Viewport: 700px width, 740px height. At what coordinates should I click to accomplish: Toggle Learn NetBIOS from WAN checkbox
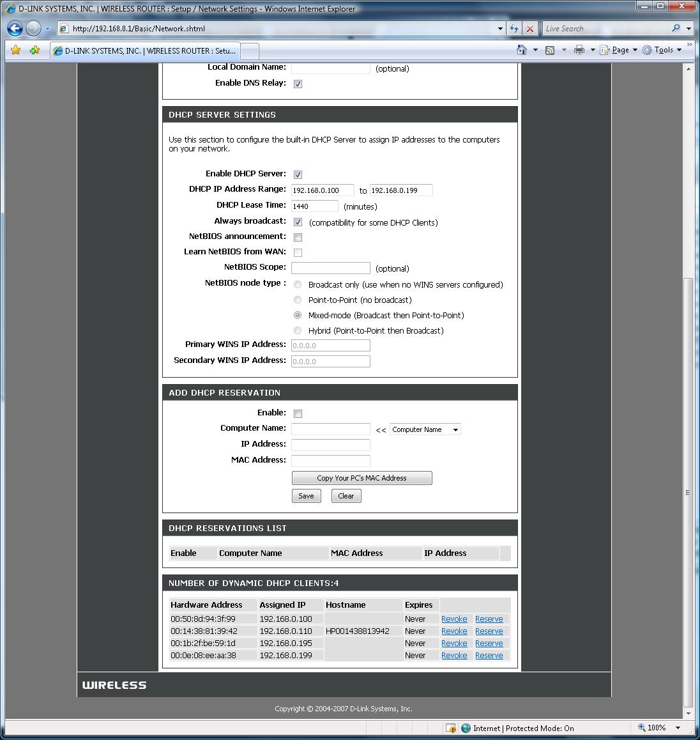coord(298,252)
